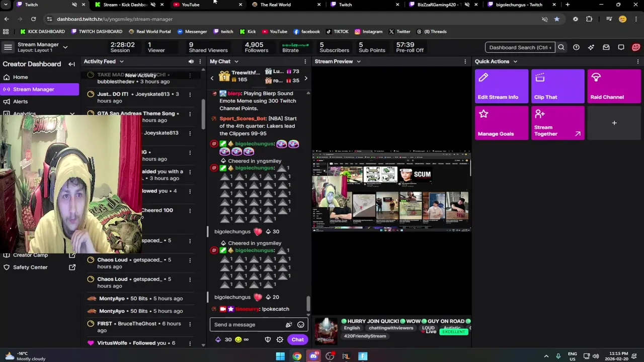Open Stream Preview panel options menu
Image resolution: width=644 pixels, height=362 pixels.
[x=465, y=61]
